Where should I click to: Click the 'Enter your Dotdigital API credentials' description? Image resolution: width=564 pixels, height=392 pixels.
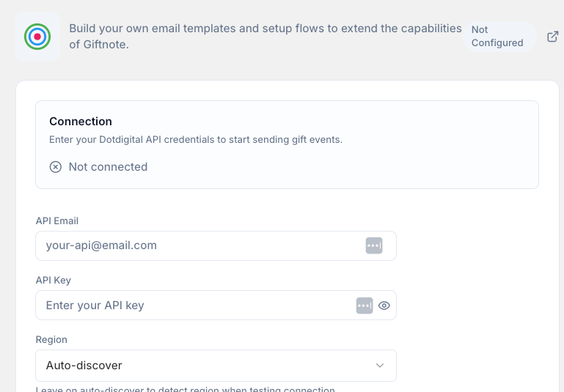196,139
